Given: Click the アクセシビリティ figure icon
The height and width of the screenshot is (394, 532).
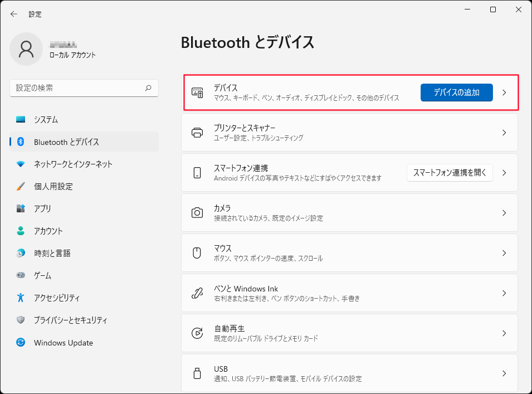Looking at the screenshot, I should [21, 298].
